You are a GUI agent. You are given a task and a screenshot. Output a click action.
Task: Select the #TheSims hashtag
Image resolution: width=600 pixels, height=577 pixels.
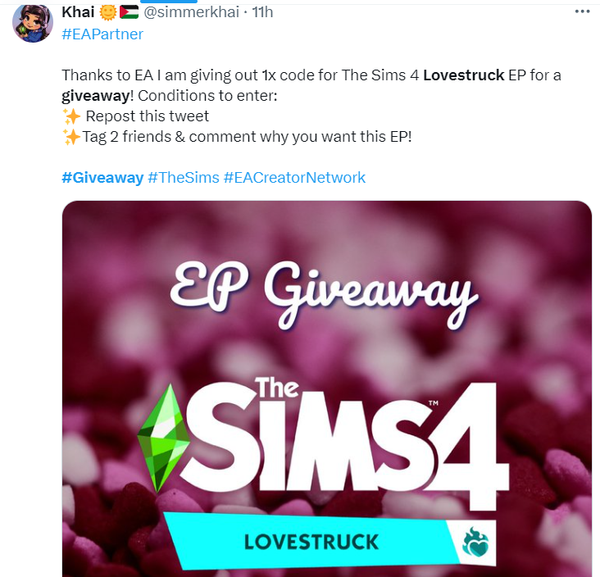[x=184, y=178]
